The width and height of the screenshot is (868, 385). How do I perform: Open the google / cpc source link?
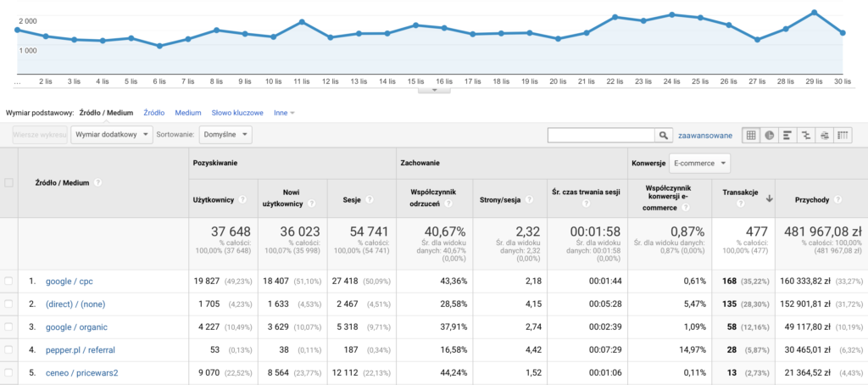(x=70, y=282)
